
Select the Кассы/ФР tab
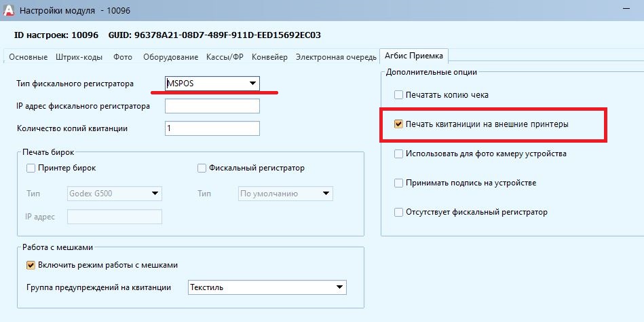pyautogui.click(x=226, y=57)
